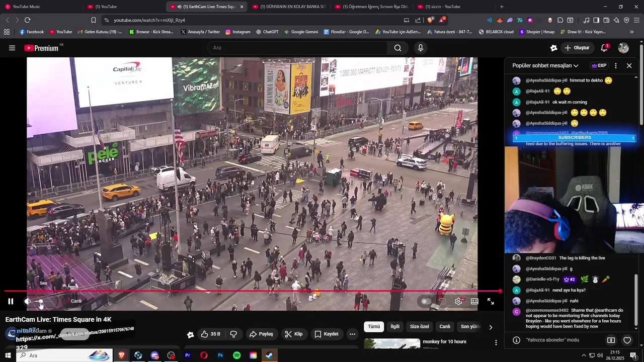Image resolution: width=644 pixels, height=362 pixels.
Task: Open Brave main hamburger menu
Action: click(x=636, y=20)
